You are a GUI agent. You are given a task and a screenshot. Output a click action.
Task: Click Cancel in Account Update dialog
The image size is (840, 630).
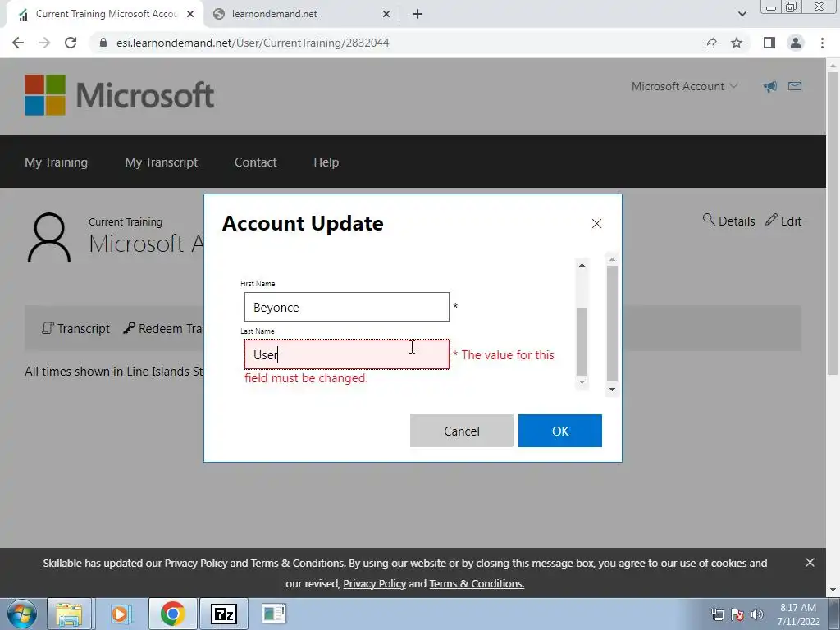click(x=462, y=431)
